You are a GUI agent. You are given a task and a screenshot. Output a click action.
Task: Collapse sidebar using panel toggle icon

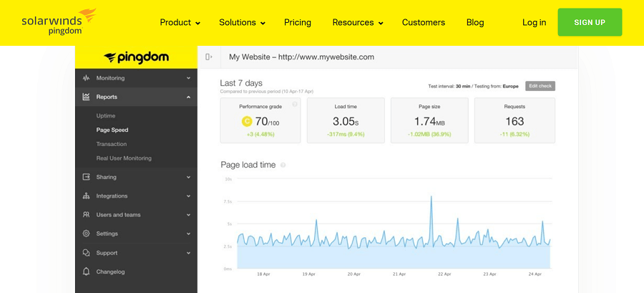click(x=209, y=57)
